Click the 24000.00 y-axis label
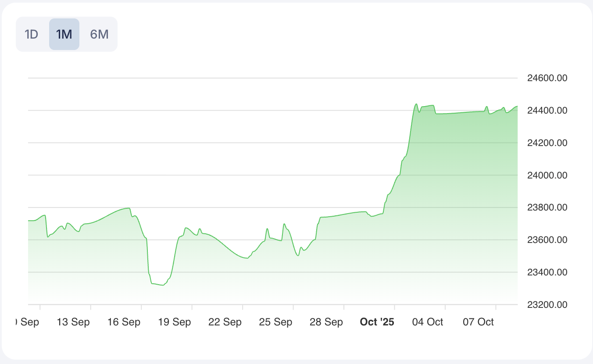This screenshot has width=593, height=364. pos(547,175)
